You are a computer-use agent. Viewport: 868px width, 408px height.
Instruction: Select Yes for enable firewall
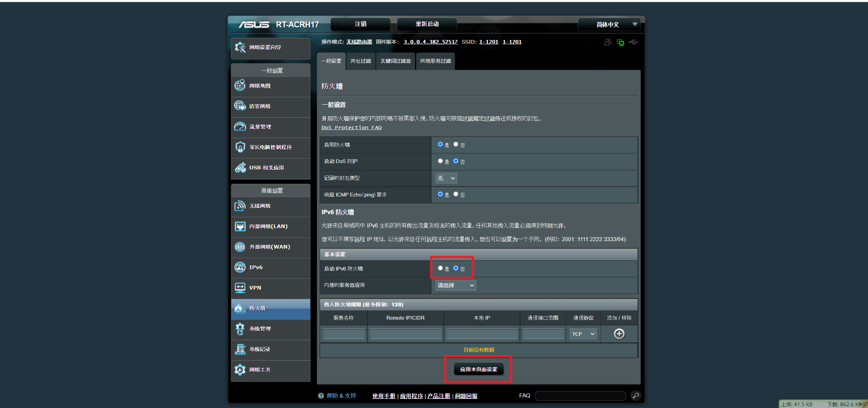440,144
